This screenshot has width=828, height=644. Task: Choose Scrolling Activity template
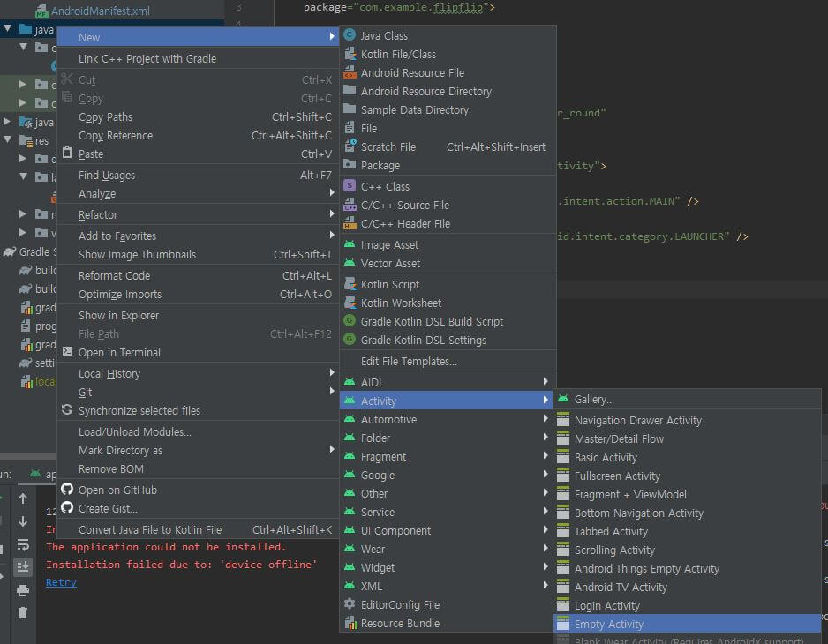point(687,550)
